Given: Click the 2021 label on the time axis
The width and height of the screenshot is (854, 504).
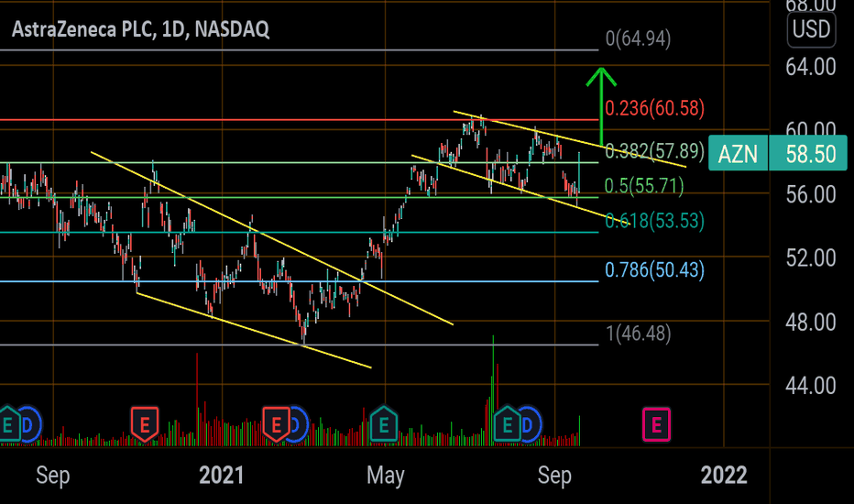Looking at the screenshot, I should 221,475.
